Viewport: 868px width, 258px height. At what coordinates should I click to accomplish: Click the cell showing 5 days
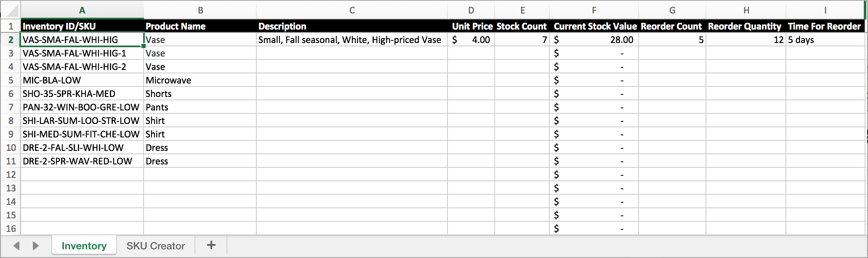tap(825, 39)
